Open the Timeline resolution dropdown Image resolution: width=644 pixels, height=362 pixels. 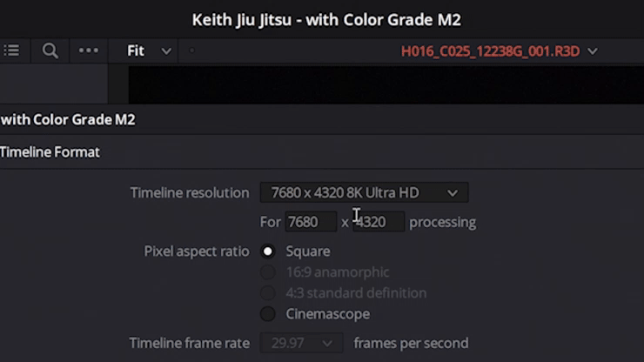(x=364, y=192)
